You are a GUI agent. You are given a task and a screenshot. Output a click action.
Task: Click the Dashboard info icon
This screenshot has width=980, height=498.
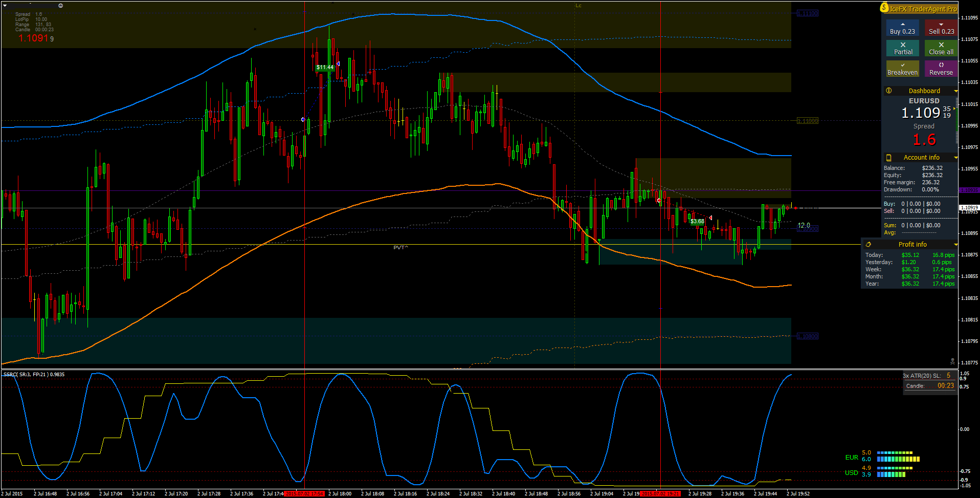point(889,91)
